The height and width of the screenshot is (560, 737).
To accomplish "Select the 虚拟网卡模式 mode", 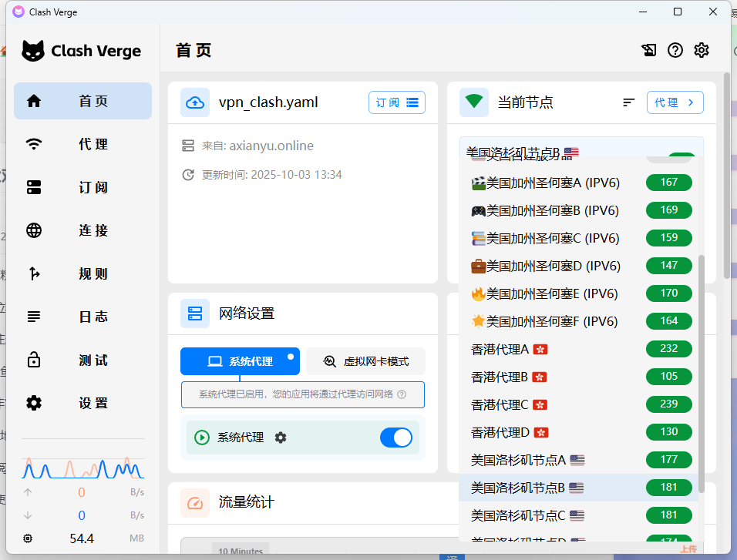I will 365,361.
